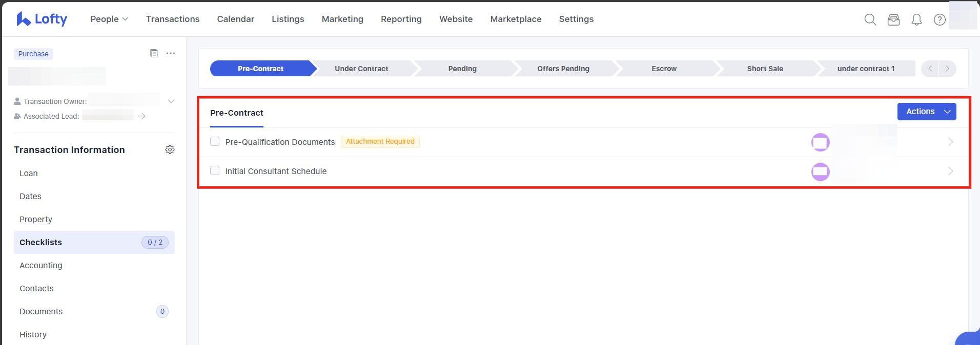Click the three-dot more options icon
980x345 pixels.
point(171,53)
